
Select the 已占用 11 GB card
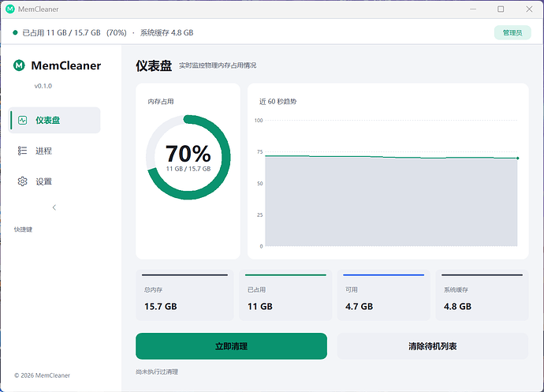click(x=285, y=295)
